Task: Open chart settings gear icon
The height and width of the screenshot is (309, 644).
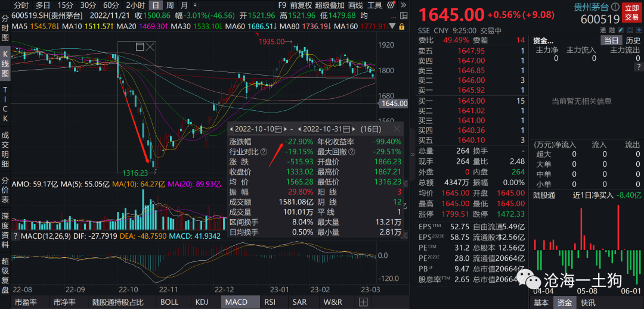Action: (391, 5)
